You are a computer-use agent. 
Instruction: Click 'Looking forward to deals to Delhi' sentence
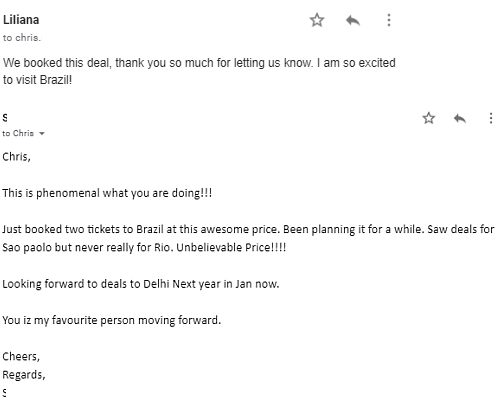[141, 284]
